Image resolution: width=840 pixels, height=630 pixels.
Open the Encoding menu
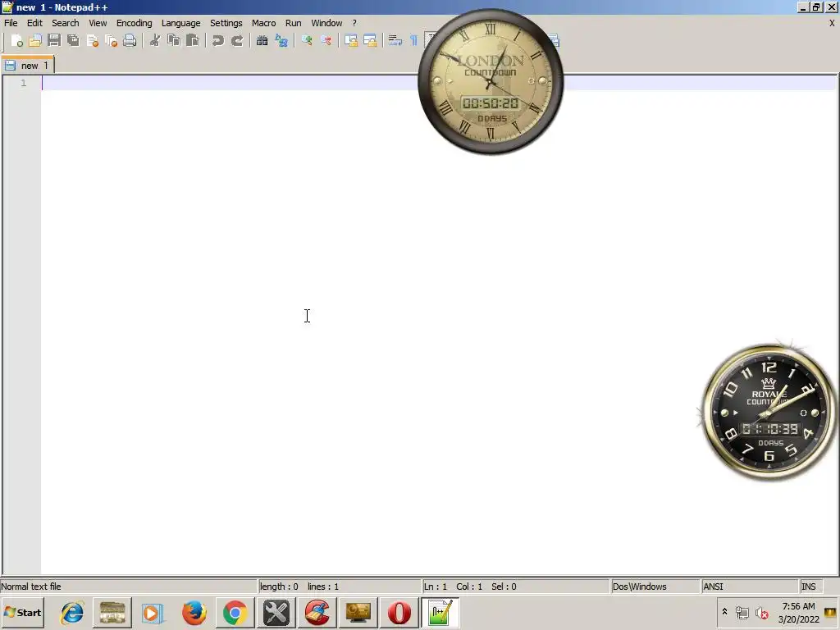click(135, 23)
